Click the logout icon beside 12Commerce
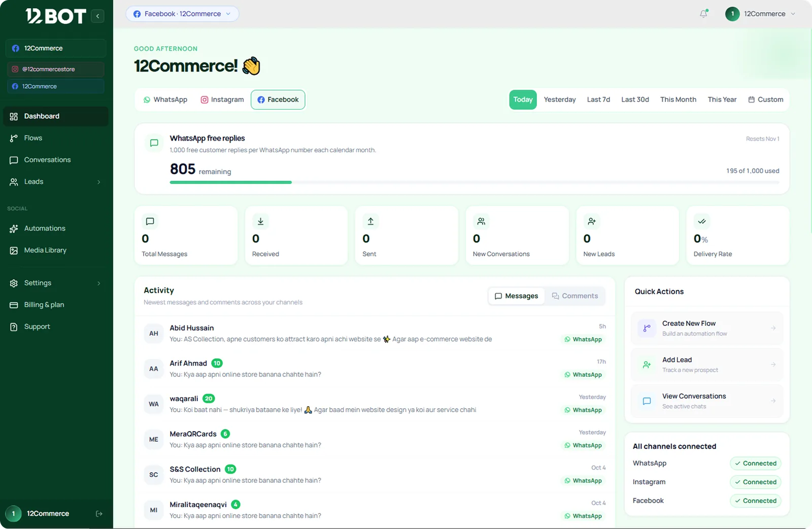The image size is (812, 529). point(99,514)
